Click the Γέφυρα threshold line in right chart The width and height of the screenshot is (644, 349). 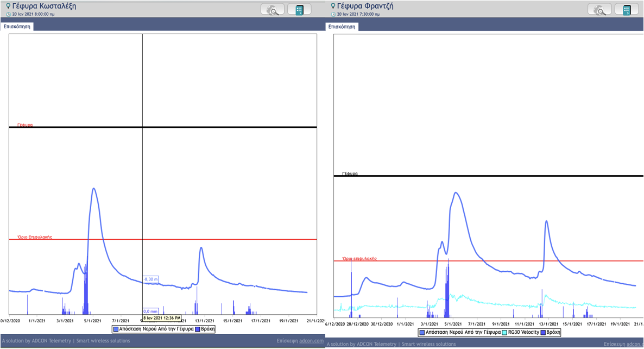pyautogui.click(x=489, y=176)
